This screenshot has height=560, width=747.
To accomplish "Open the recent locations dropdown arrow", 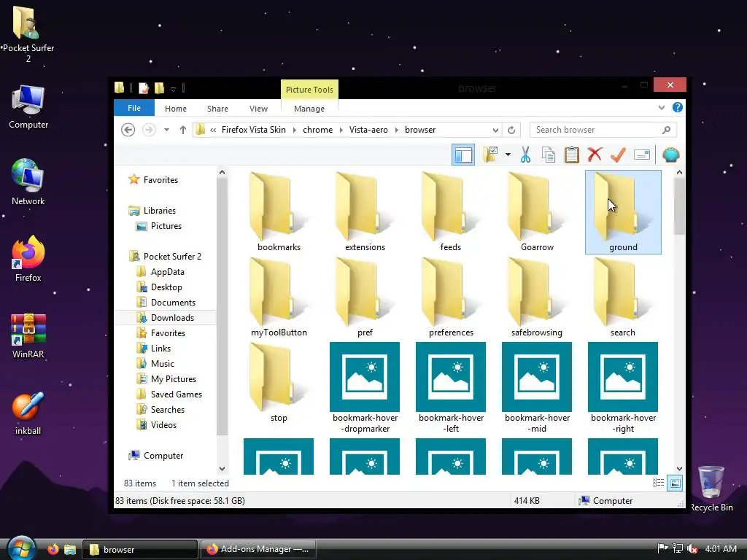I will pos(167,130).
